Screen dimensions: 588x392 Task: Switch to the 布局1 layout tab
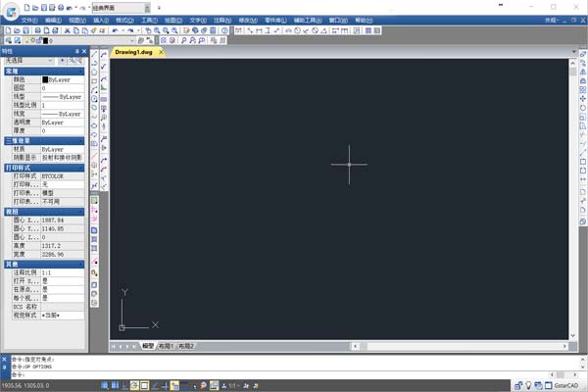pos(166,346)
